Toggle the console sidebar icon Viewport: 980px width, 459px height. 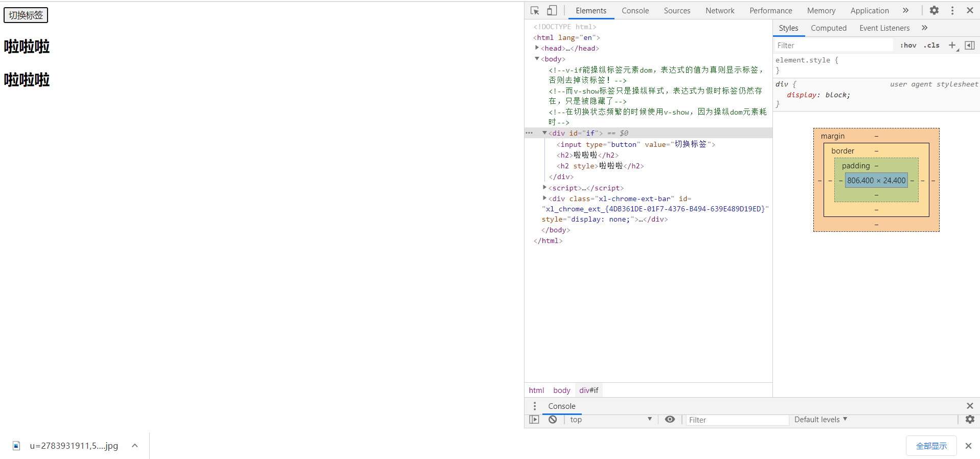(534, 420)
